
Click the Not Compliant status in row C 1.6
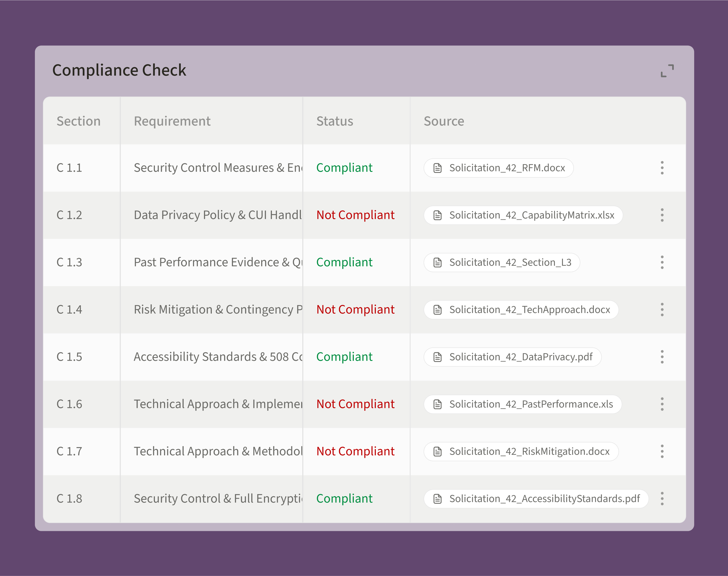pos(355,404)
